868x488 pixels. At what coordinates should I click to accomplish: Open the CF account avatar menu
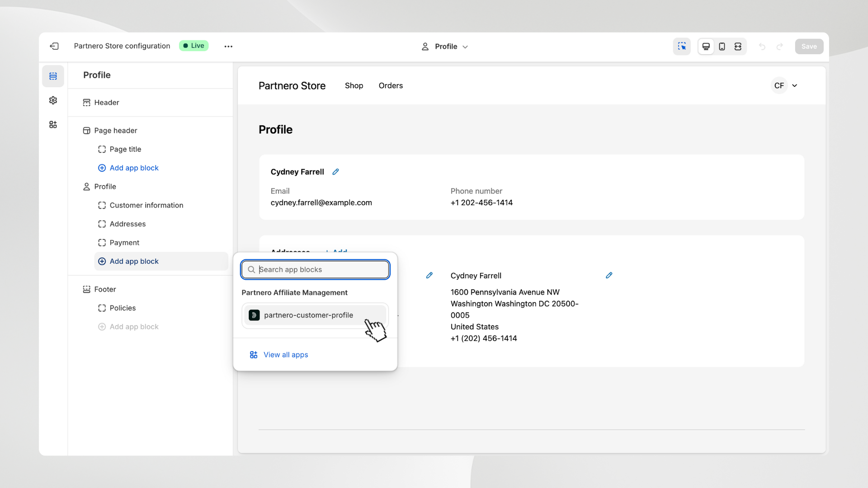point(779,85)
